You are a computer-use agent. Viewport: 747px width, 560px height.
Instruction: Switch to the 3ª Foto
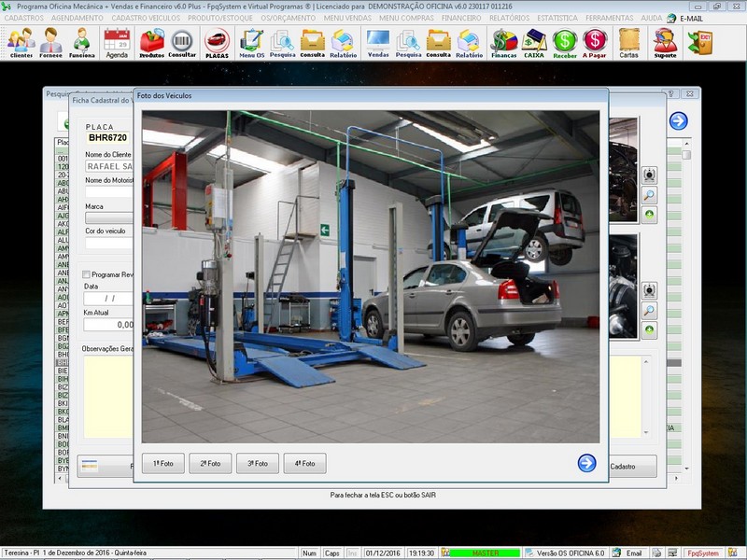[257, 463]
